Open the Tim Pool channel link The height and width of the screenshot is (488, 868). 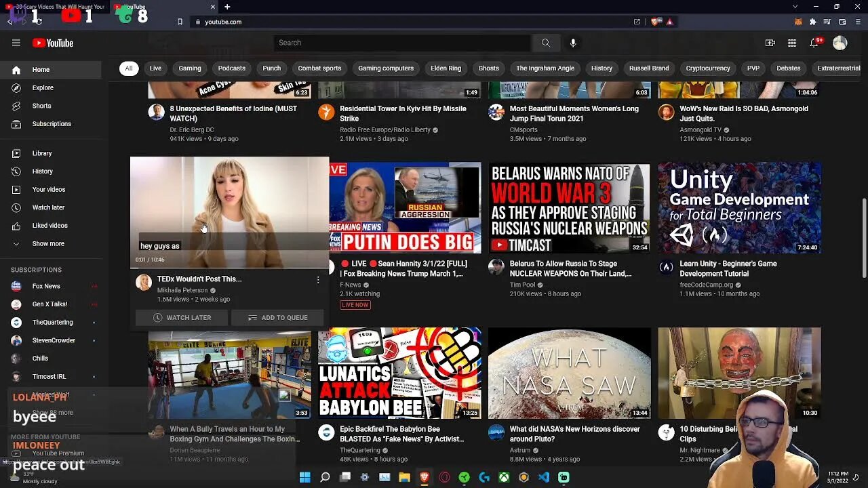[522, 285]
